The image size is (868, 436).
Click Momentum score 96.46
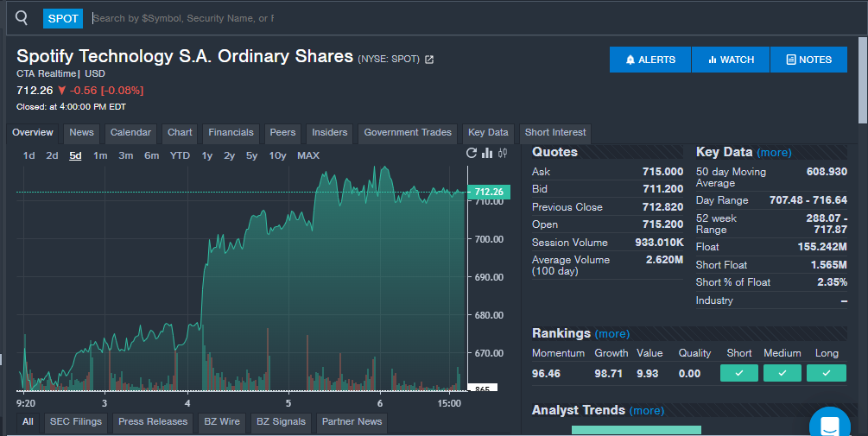point(546,374)
